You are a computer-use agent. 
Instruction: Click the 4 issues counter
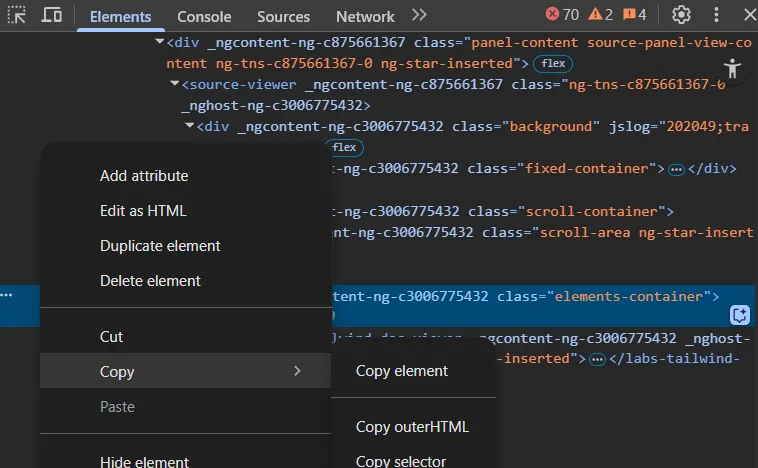[635, 15]
